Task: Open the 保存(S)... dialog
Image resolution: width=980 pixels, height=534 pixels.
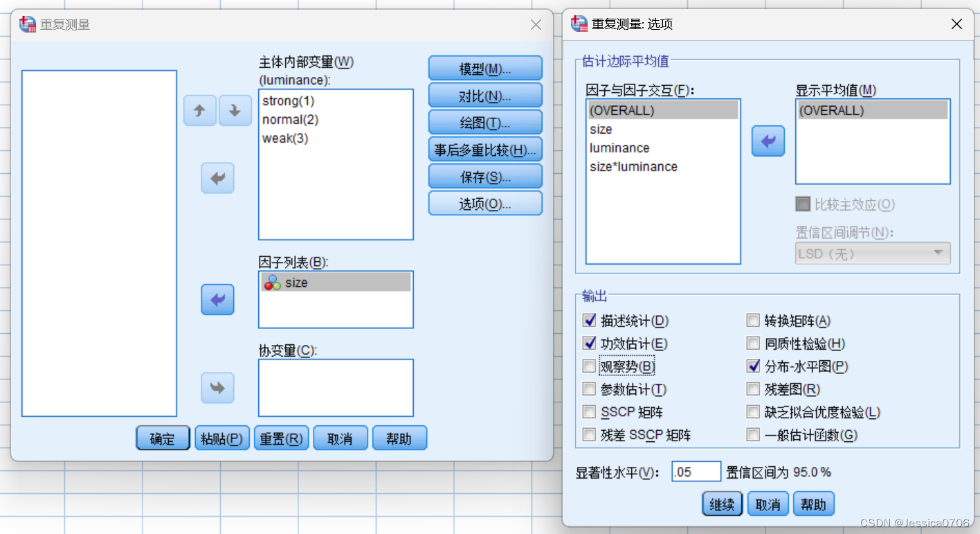Action: pos(485,177)
